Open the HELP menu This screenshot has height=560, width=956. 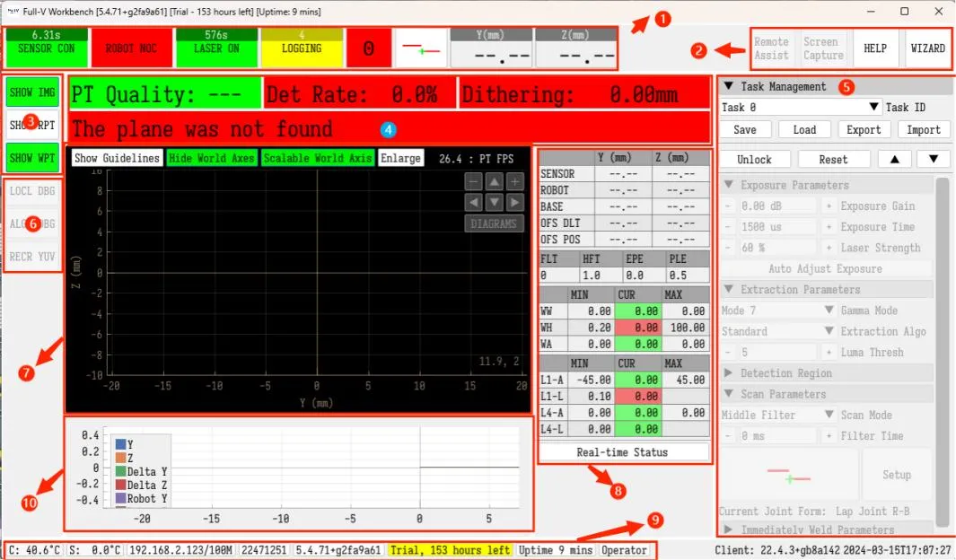pyautogui.click(x=874, y=48)
